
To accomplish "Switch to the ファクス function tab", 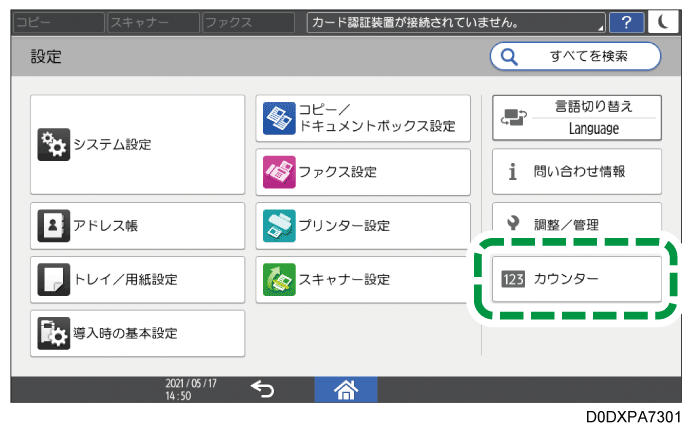I will (249, 22).
